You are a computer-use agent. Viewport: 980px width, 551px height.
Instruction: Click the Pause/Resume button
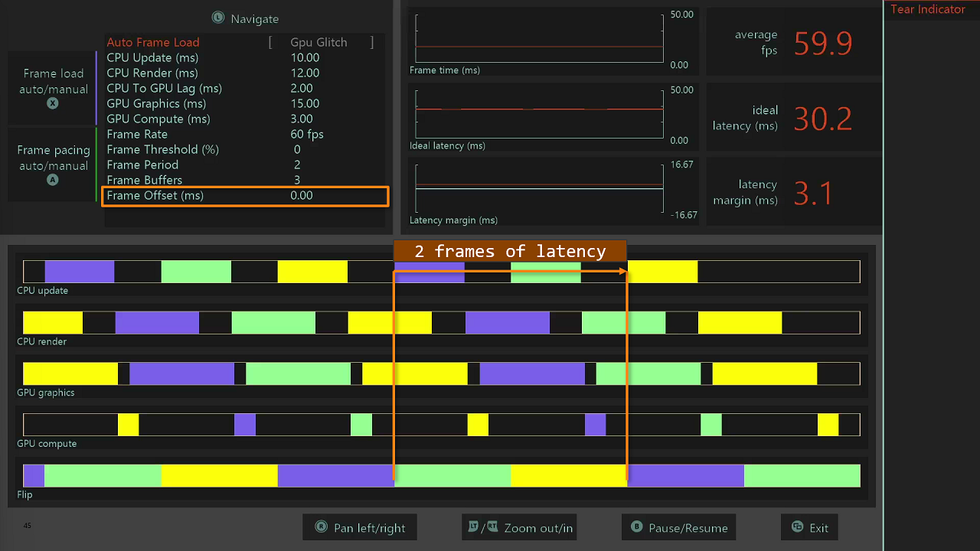679,527
